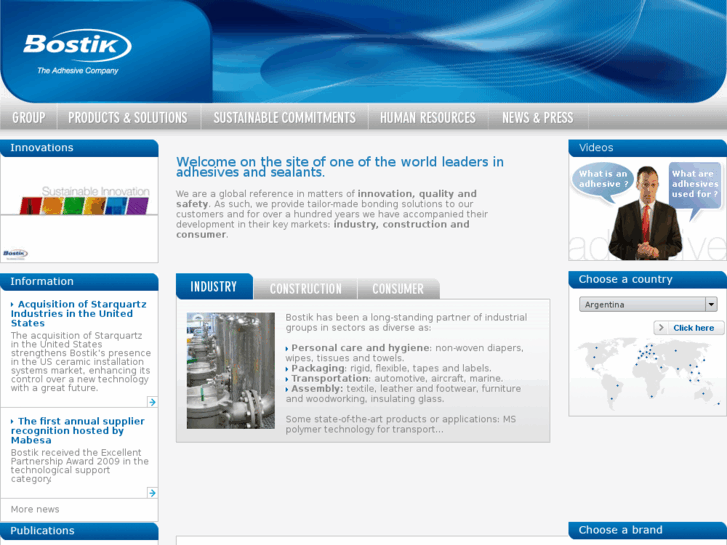
Task: Click small Bostik logo in Innovations panel
Action: tap(15, 253)
